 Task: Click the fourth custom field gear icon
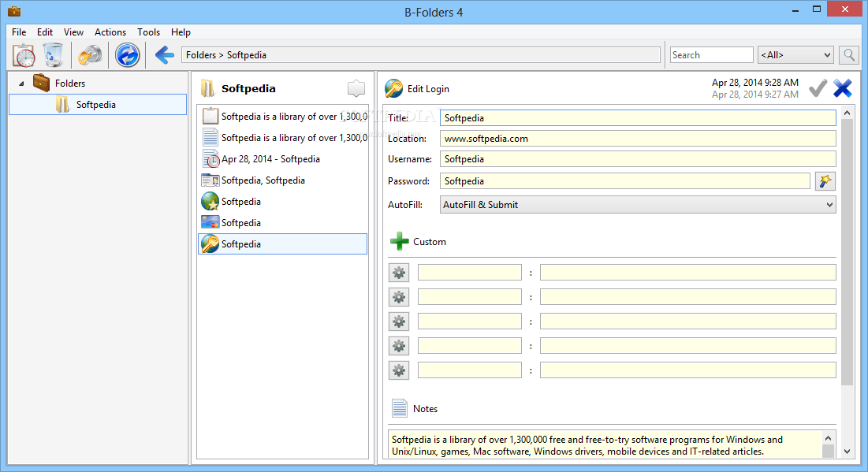399,345
